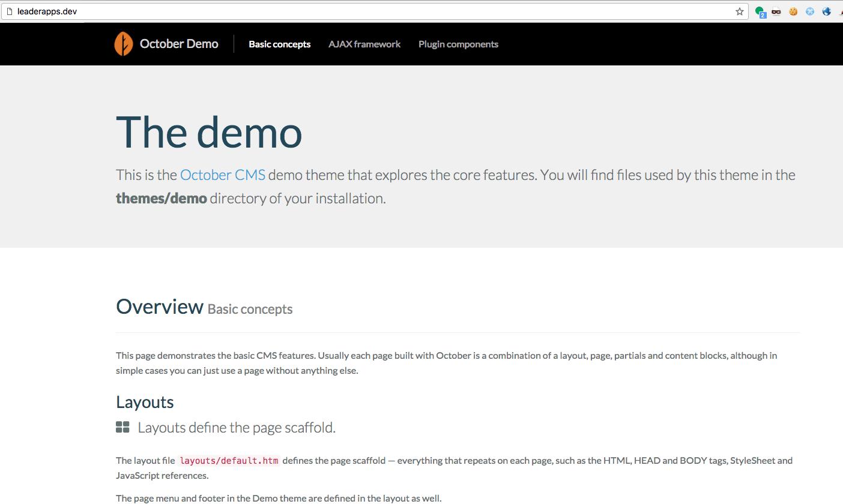The width and height of the screenshot is (843, 504).
Task: Open the green circle extension with badge 2
Action: pos(760,11)
